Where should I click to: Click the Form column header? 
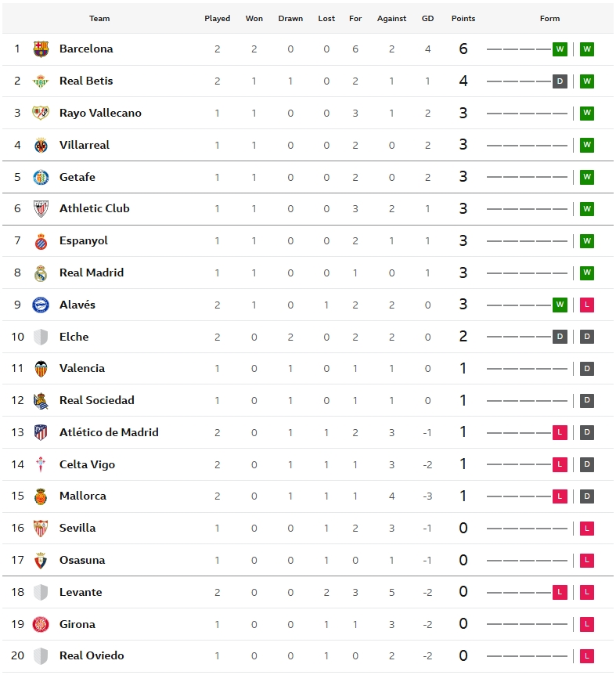pyautogui.click(x=550, y=19)
